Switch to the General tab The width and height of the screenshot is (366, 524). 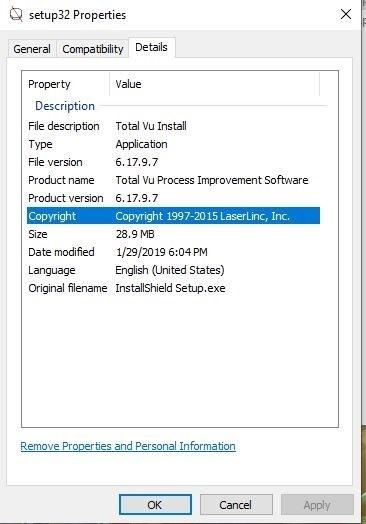[x=32, y=49]
